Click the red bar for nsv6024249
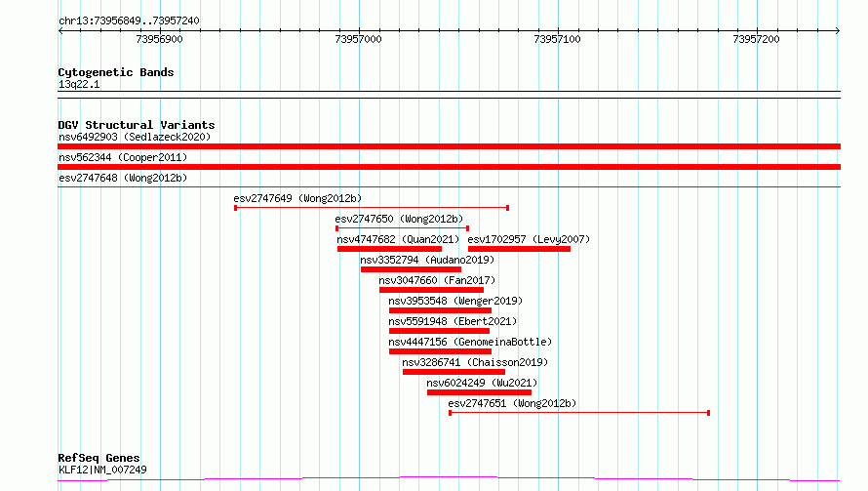The height and width of the screenshot is (491, 868). coord(479,392)
